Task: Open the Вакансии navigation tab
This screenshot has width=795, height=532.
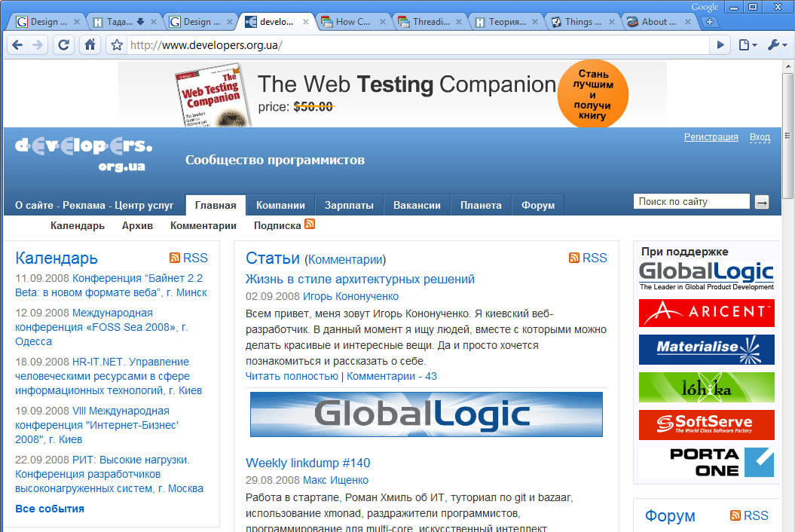Action: (x=417, y=206)
